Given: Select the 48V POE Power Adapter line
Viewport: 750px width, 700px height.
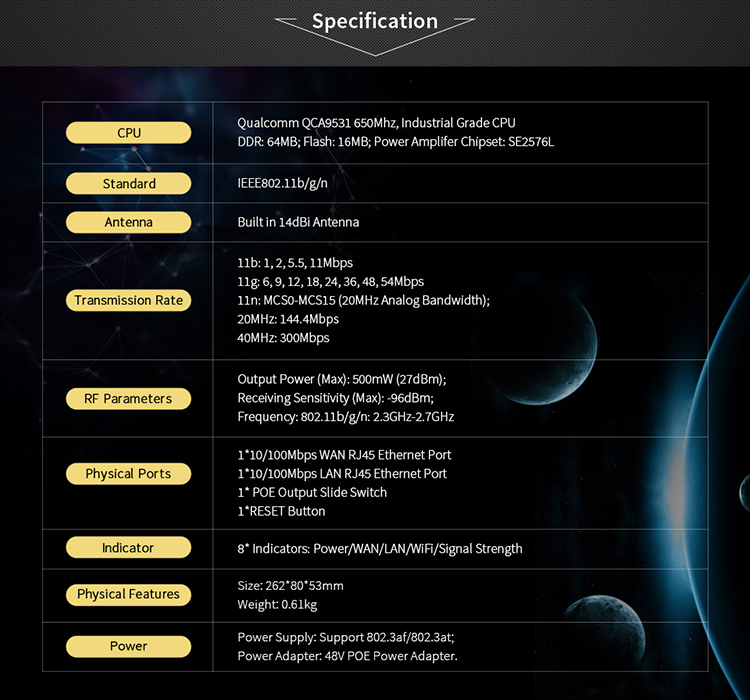Looking at the screenshot, I should [x=347, y=656].
